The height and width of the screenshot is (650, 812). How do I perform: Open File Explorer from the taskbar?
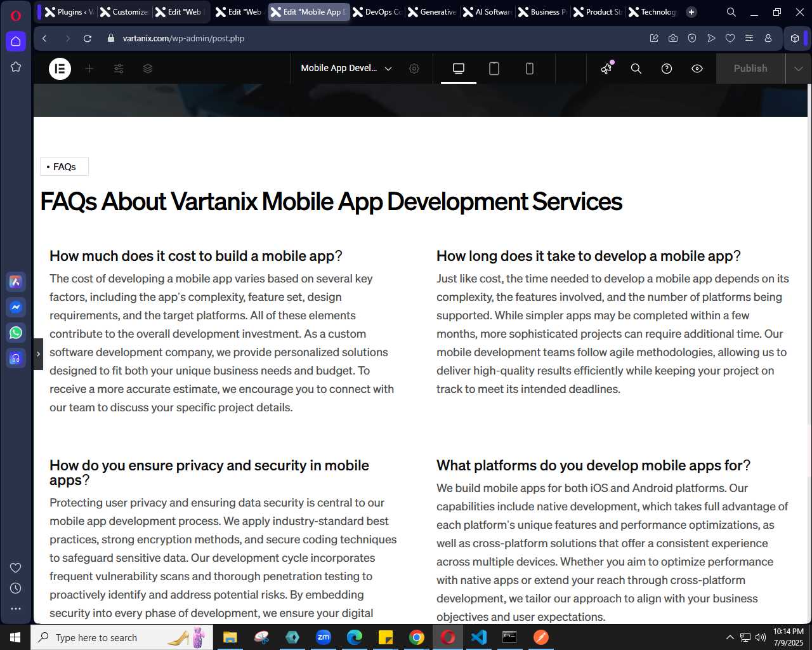pos(230,637)
